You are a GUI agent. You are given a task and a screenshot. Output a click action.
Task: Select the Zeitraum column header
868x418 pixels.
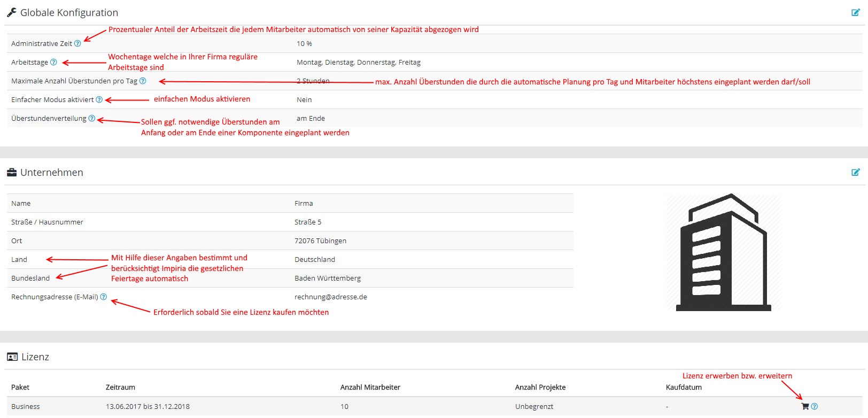[x=120, y=387]
